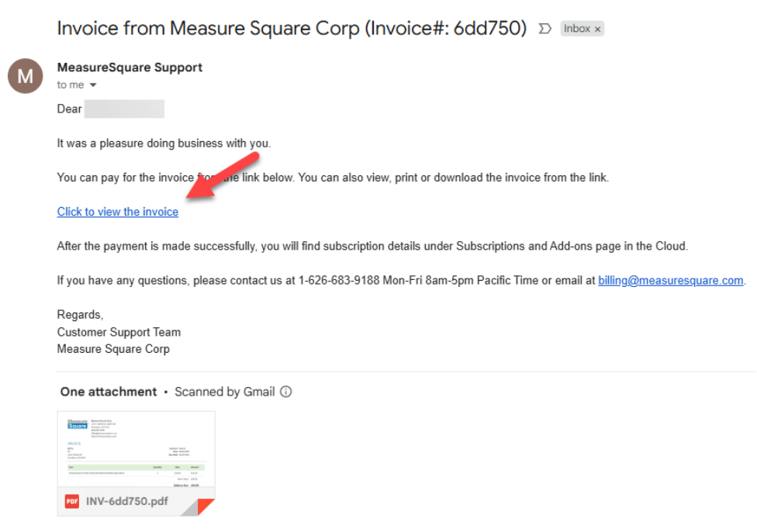Click the phone number 1-626-683-9188
Viewport: 757px width, 532px height.
pos(339,281)
